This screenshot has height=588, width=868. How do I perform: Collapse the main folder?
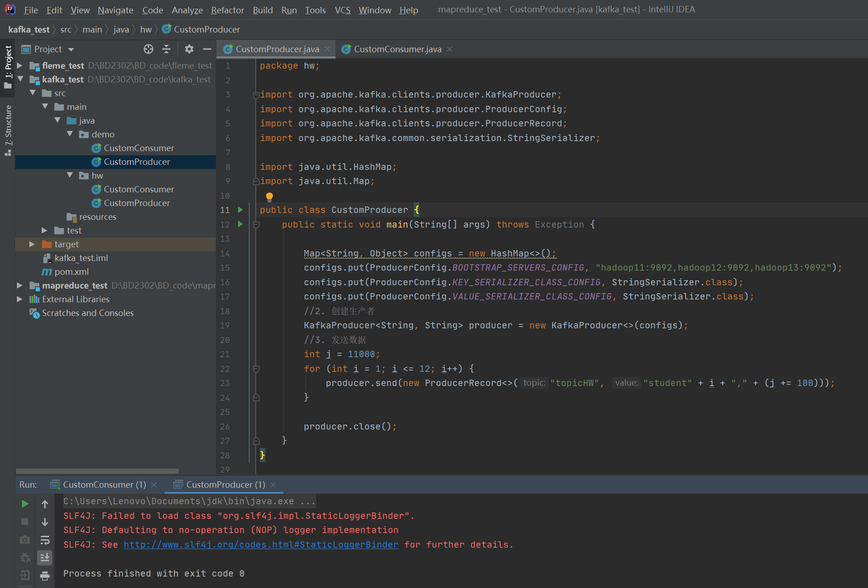[x=45, y=107]
